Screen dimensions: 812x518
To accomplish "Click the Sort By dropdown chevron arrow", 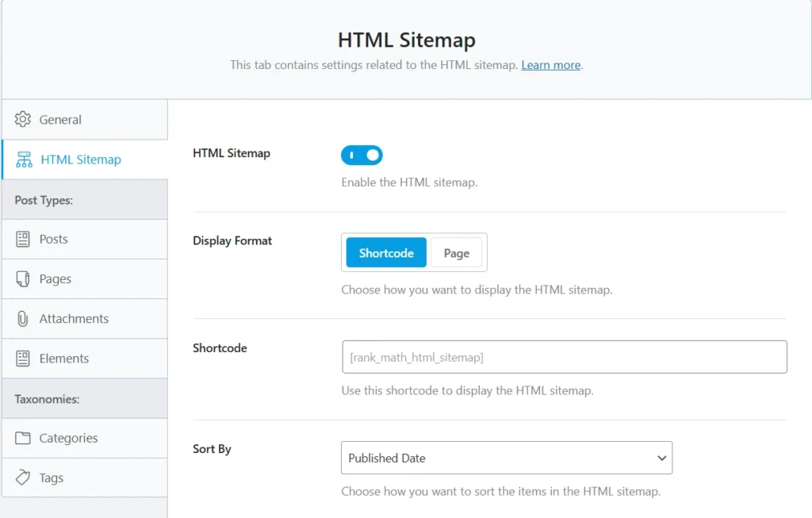I will coord(661,459).
